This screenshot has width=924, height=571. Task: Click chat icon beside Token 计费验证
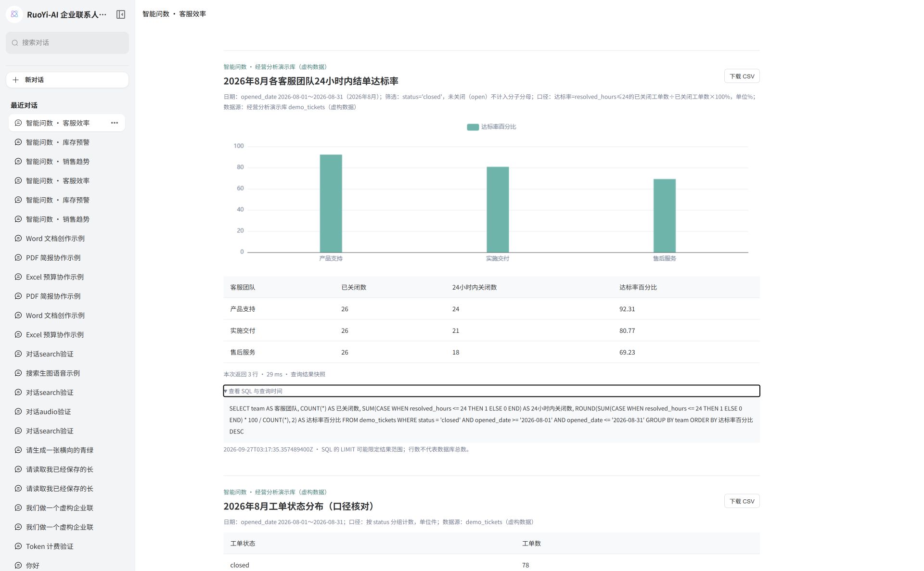18,546
